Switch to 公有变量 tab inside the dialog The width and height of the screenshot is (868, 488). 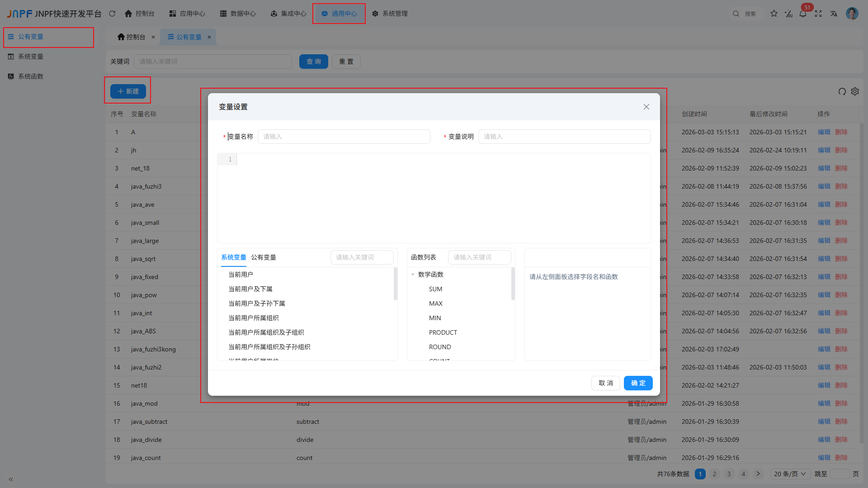[263, 257]
